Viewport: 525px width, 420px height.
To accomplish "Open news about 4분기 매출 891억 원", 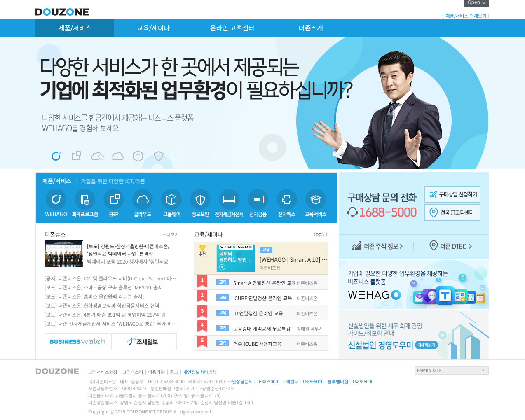I will [105, 315].
